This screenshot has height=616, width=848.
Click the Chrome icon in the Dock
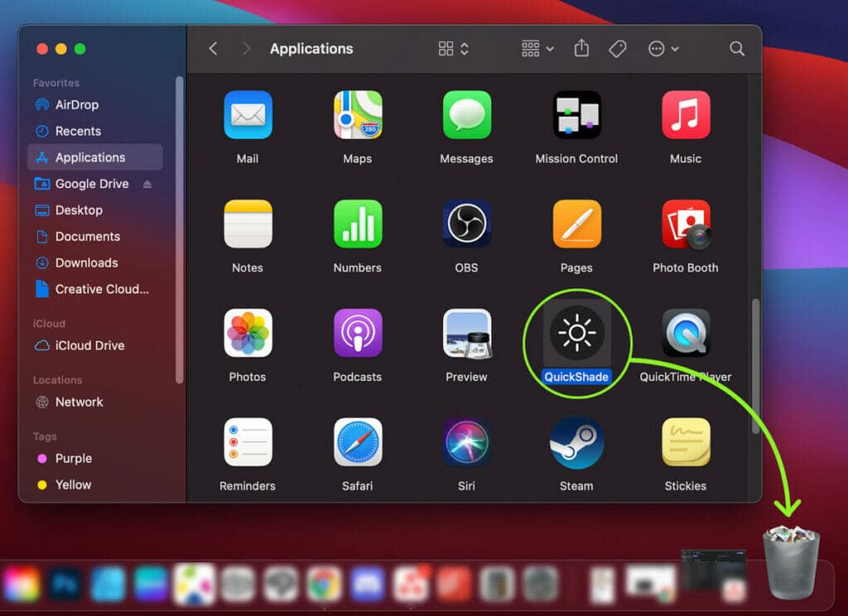(324, 584)
